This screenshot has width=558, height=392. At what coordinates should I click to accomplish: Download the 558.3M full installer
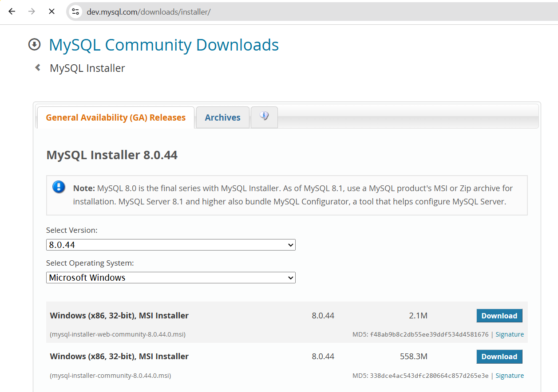point(499,356)
